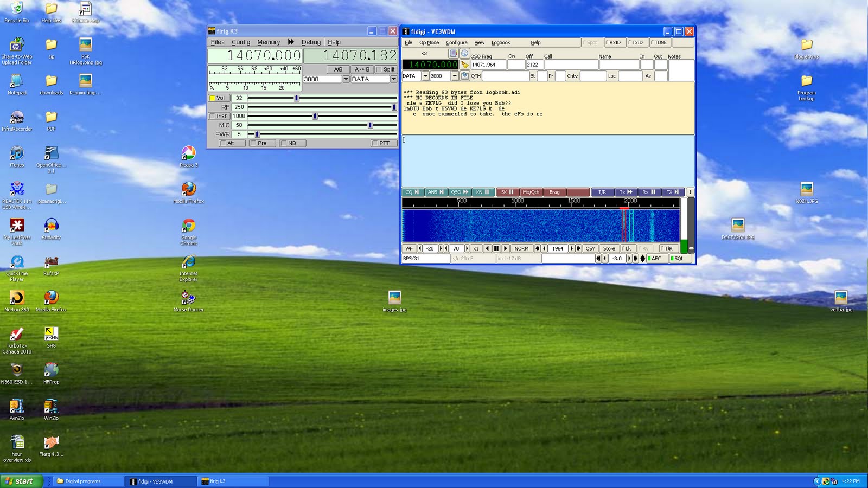This screenshot has height=488, width=868.
Task: Click the PWR slider handle in flrig
Action: coord(258,134)
